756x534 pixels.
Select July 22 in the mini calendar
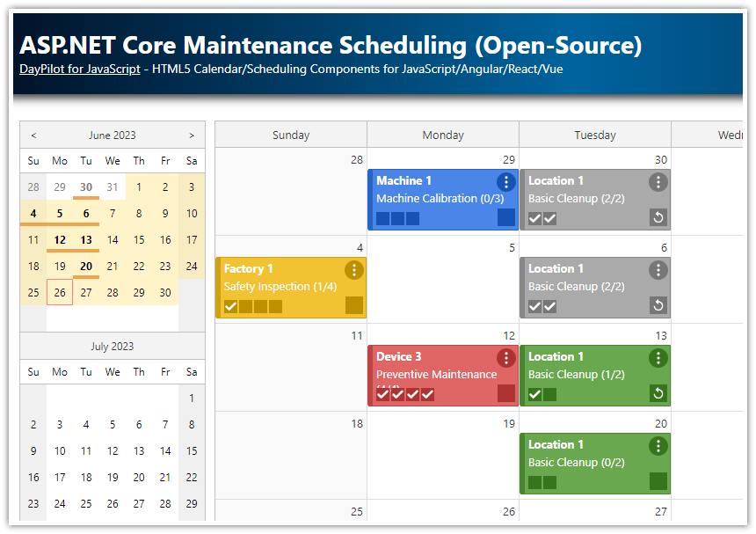191,477
